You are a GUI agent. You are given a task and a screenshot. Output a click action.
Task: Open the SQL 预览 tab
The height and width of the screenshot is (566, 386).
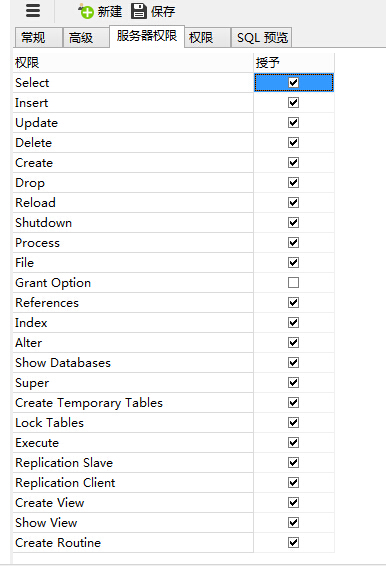(261, 38)
